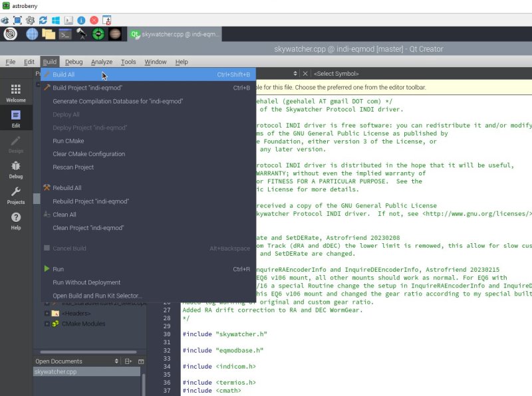Open the viewer connection icon at toolbar start
Viewport: 532px width, 396px height.
(5, 21)
